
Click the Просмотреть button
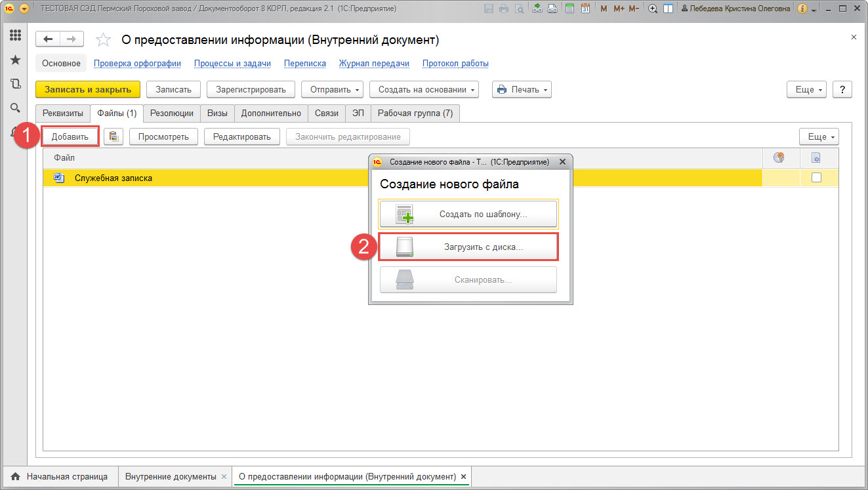click(x=163, y=136)
